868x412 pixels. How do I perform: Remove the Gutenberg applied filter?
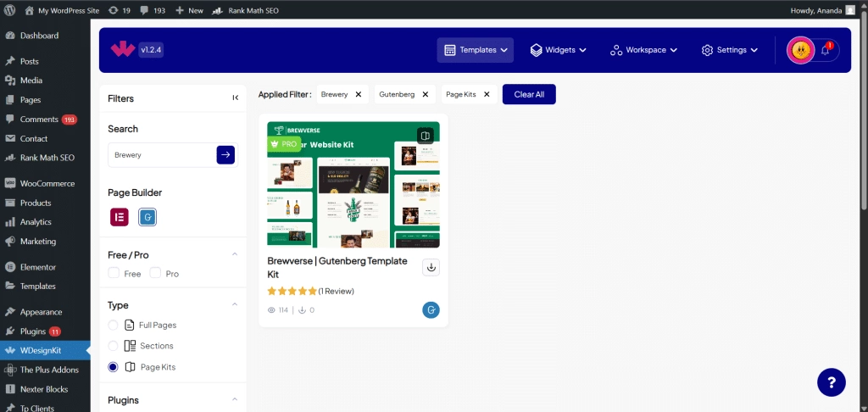coord(426,94)
